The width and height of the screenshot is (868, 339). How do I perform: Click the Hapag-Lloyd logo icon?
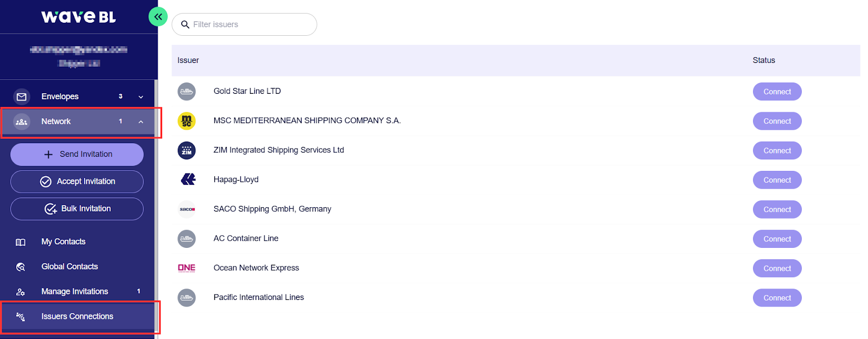[188, 180]
